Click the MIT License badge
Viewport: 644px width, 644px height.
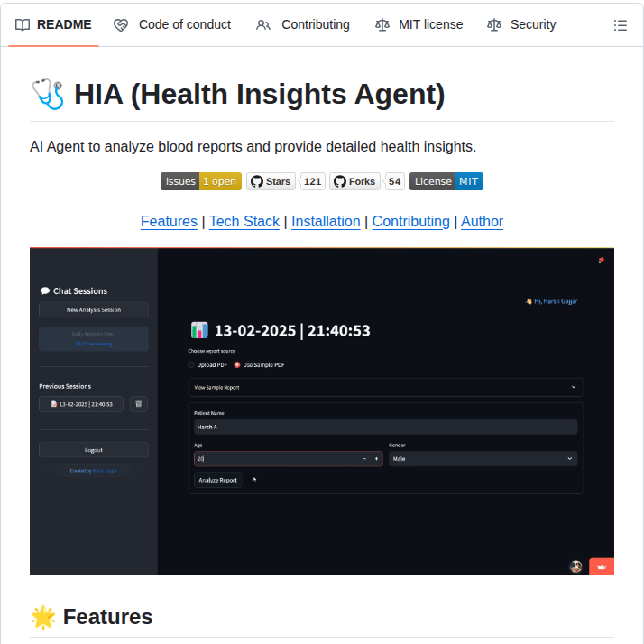(446, 181)
